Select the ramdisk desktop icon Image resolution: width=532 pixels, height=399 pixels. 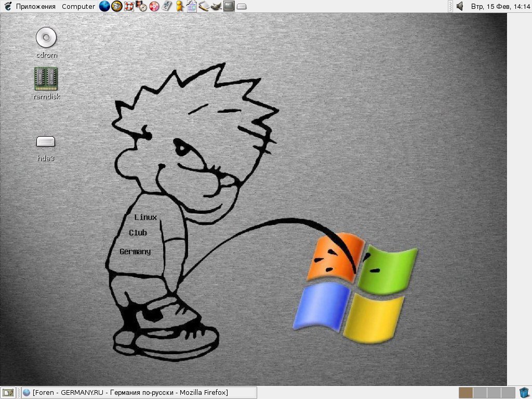tap(46, 84)
